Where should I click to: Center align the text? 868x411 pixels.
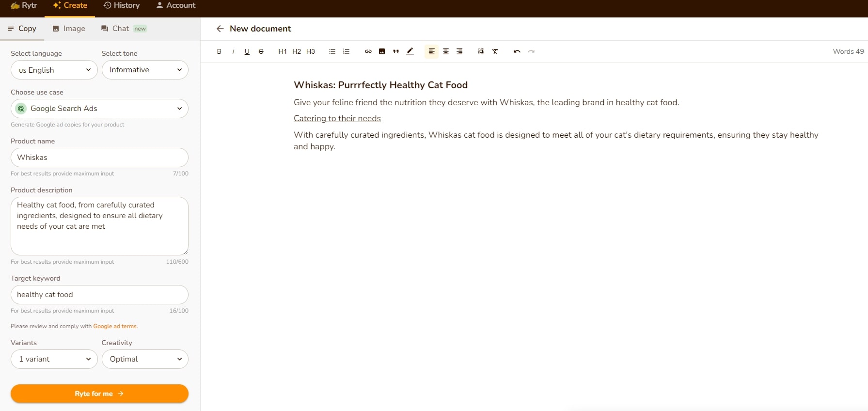click(x=446, y=51)
